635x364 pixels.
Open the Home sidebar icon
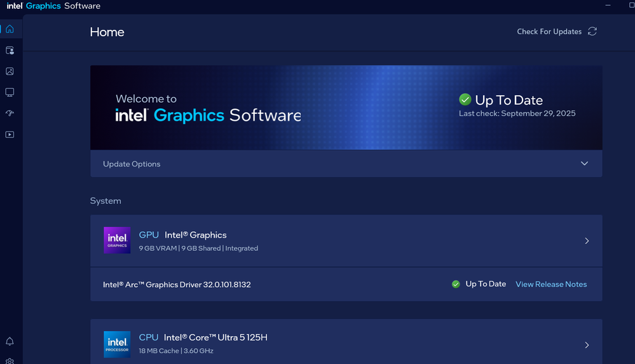coord(10,29)
